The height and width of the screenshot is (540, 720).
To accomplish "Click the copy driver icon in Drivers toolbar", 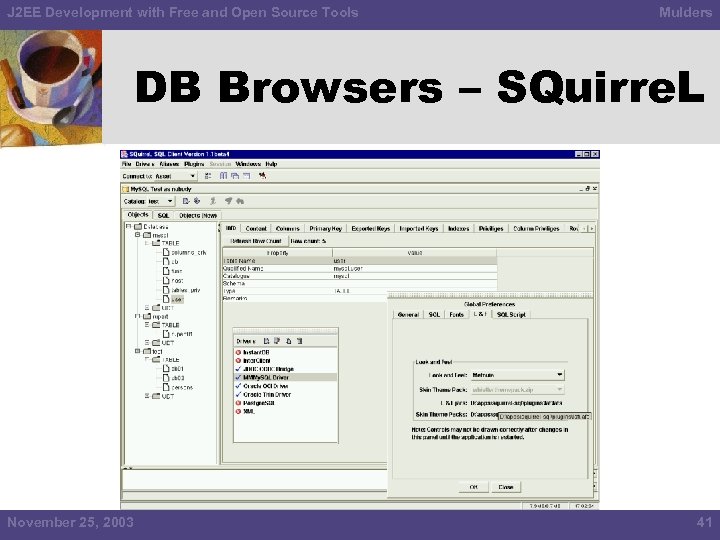I will click(288, 341).
